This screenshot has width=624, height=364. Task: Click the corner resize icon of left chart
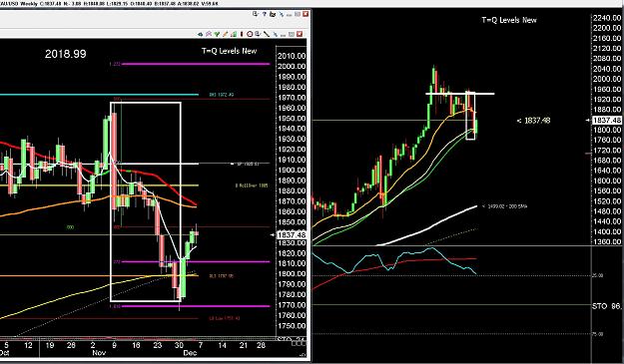point(303,354)
